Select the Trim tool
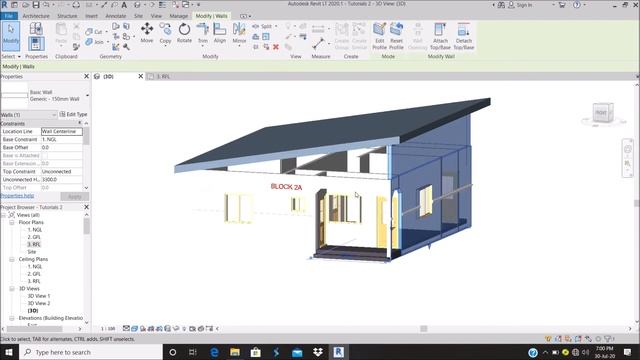This screenshot has width=640, height=360. (203, 33)
